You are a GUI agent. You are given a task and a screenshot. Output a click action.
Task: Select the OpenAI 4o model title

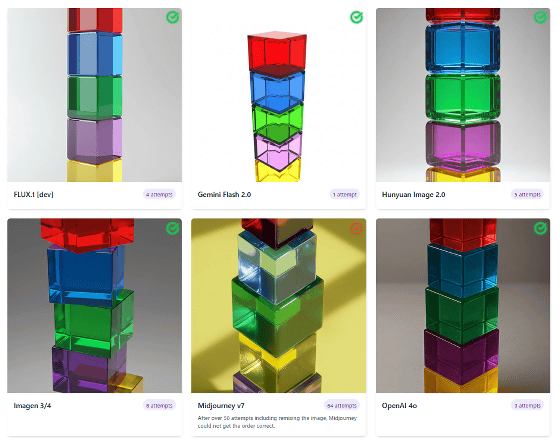tap(399, 406)
